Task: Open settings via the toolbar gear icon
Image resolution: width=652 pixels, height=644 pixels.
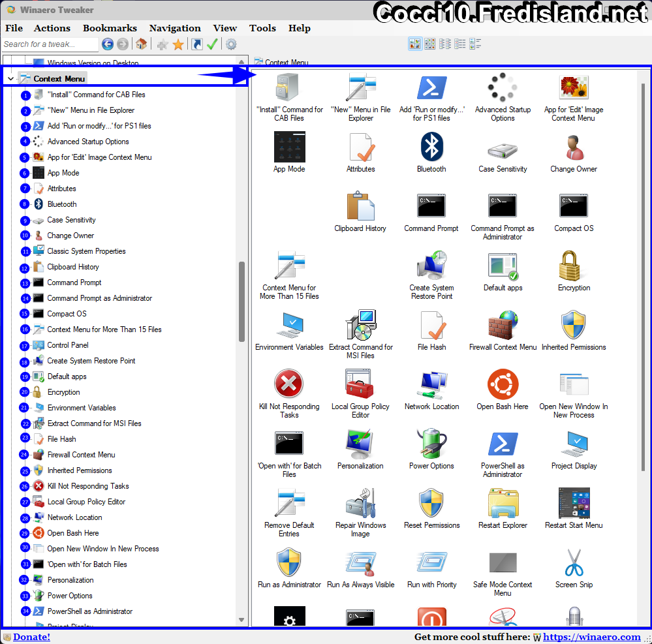Action: coord(231,44)
